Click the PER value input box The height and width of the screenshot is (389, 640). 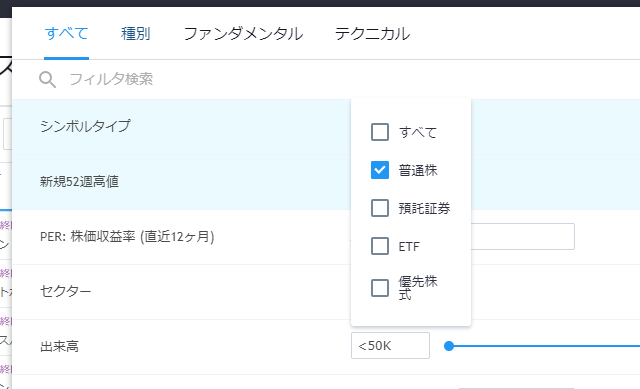[522, 236]
